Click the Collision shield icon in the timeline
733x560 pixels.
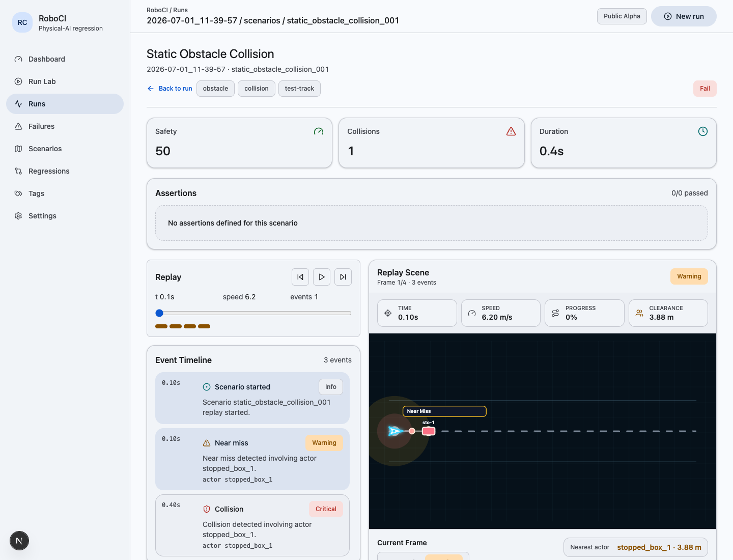point(207,509)
